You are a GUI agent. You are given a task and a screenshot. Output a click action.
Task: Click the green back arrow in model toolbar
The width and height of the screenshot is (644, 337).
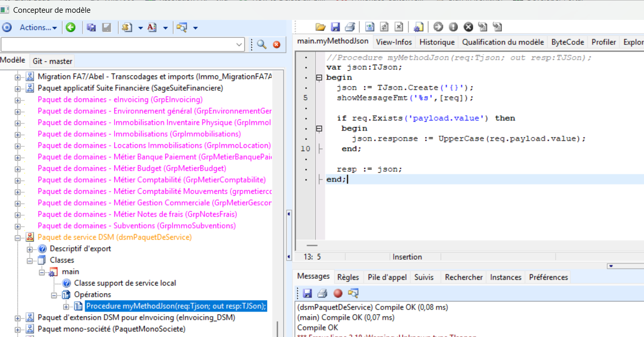click(71, 28)
